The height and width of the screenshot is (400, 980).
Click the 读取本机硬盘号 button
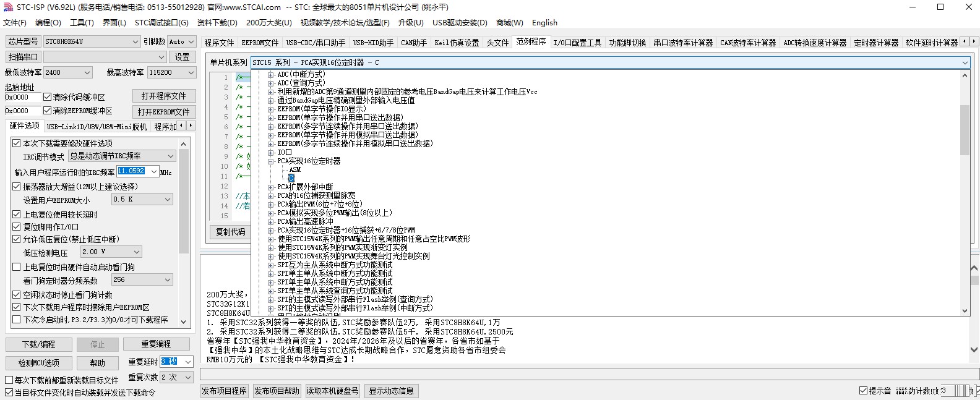point(332,391)
